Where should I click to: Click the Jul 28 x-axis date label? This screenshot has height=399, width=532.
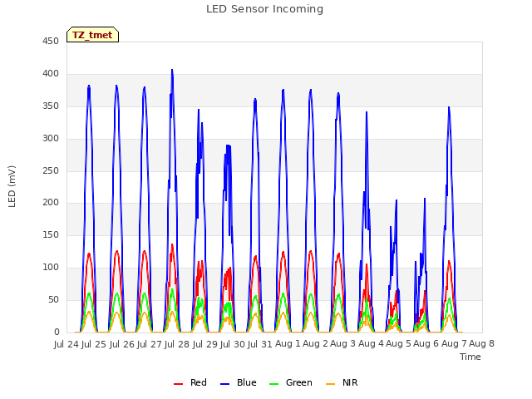pyautogui.click(x=177, y=344)
